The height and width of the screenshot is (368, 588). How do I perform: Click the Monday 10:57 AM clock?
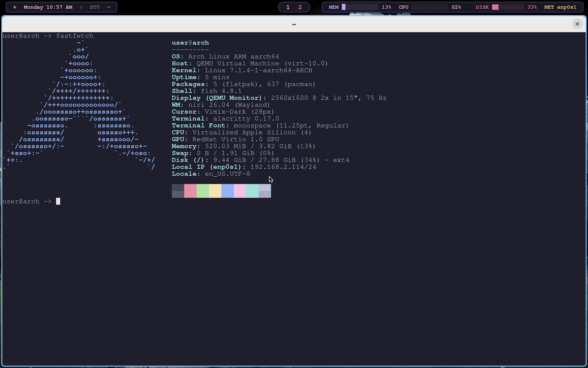click(x=48, y=7)
